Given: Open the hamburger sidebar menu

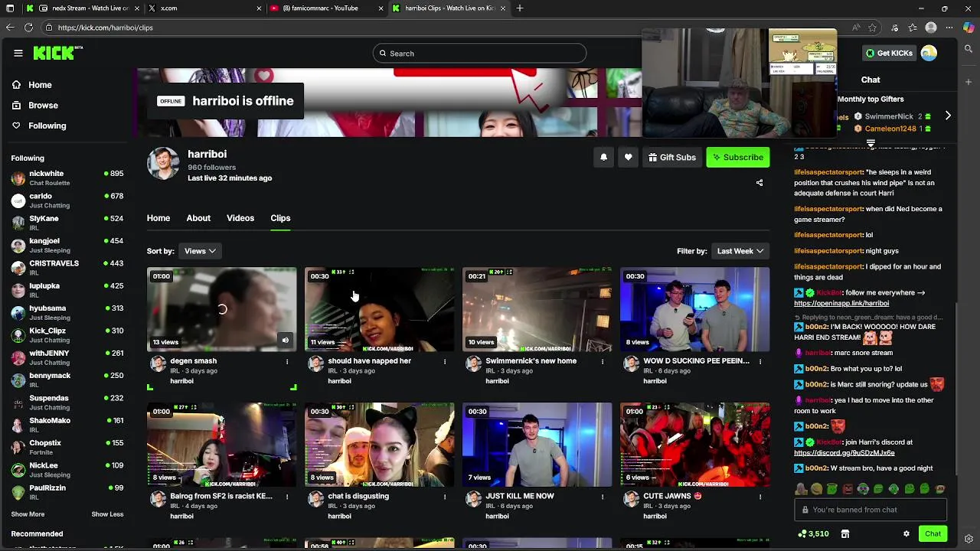Looking at the screenshot, I should point(18,53).
